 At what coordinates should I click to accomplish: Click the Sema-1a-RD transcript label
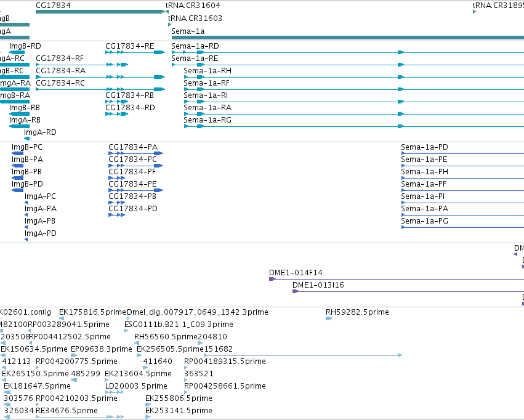[195, 46]
